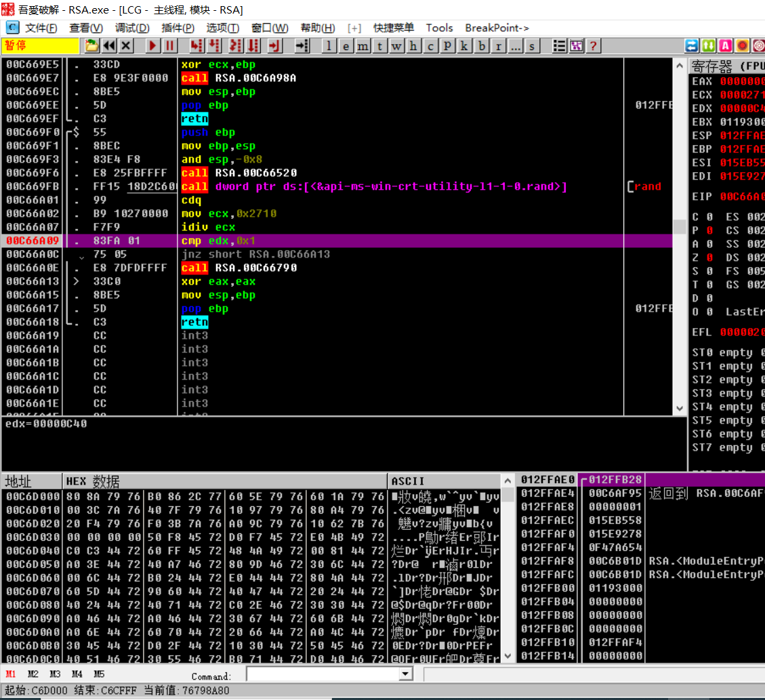Open the 调试(D) debug menu
The height and width of the screenshot is (700, 765).
(x=131, y=28)
